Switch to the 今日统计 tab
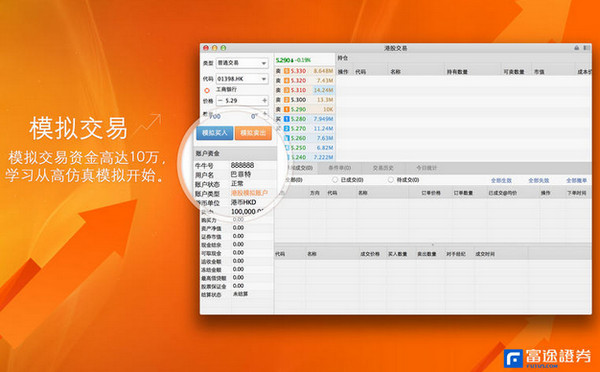This screenshot has width=600, height=372. point(426,168)
